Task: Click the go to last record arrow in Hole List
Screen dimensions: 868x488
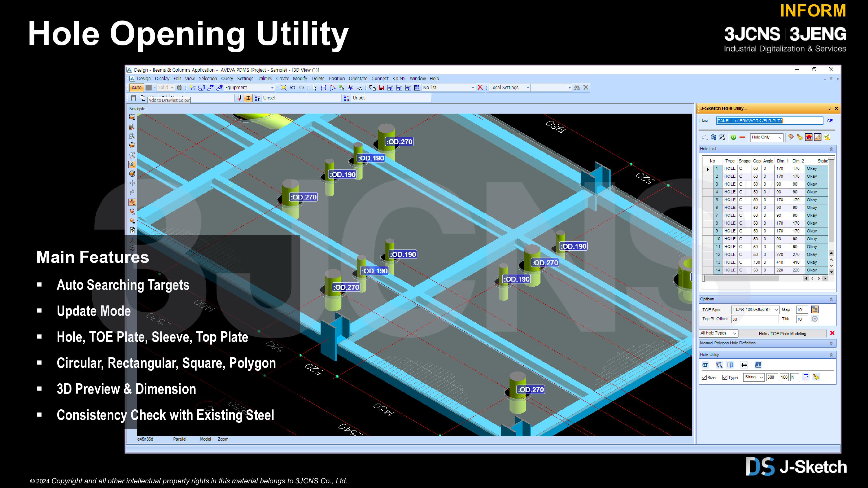Action: point(825,278)
